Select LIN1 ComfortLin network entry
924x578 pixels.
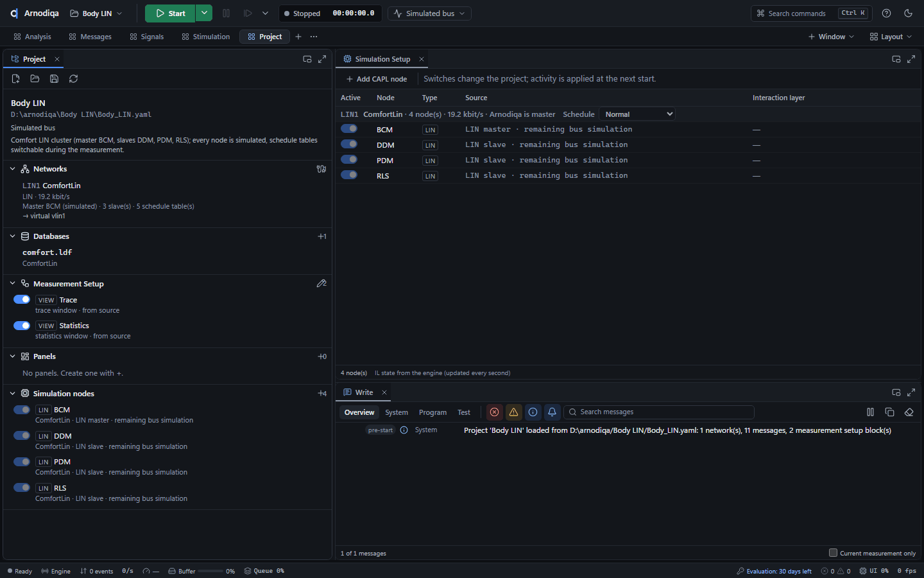pyautogui.click(x=51, y=186)
